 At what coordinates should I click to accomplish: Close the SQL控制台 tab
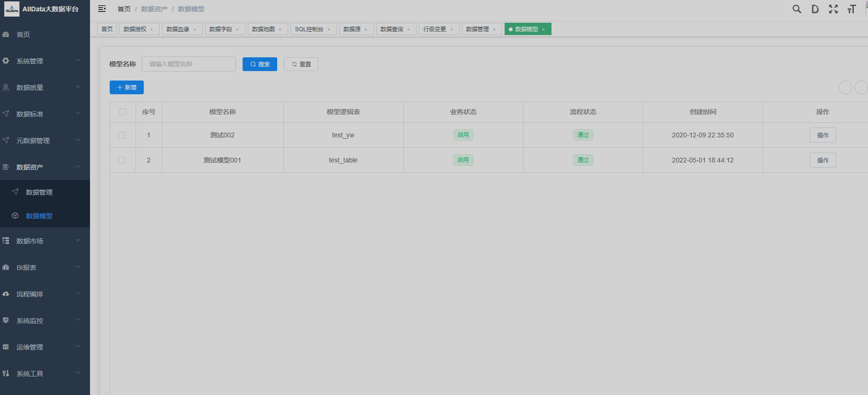[329, 29]
